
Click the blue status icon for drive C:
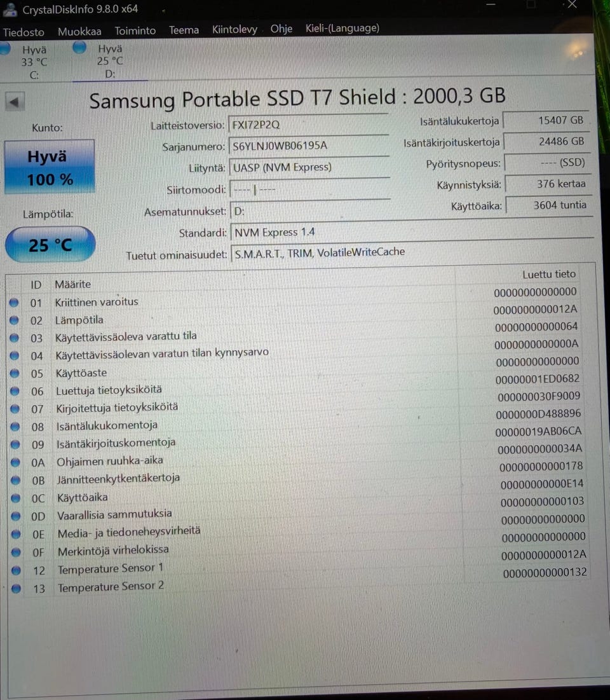(x=4, y=48)
